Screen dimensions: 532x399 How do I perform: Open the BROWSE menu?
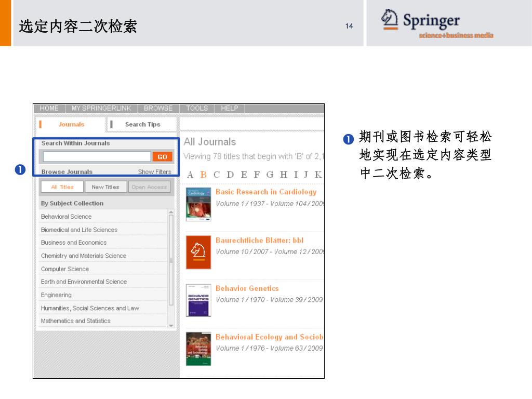(x=158, y=108)
